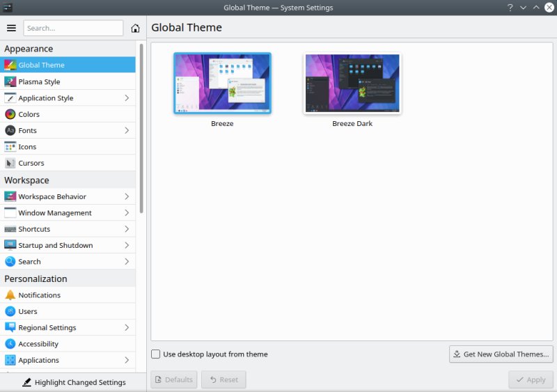
Task: Click the Startup and Shutdown monitor icon
Action: tap(10, 245)
